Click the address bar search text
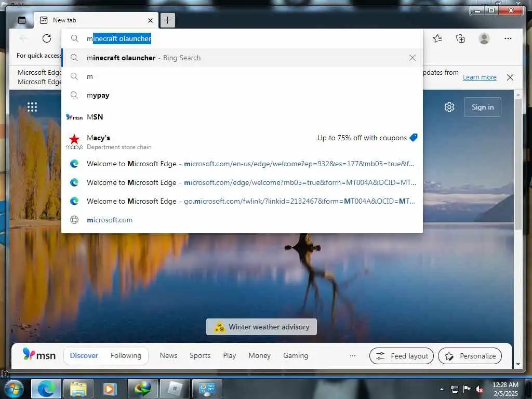Image resolution: width=532 pixels, height=399 pixels. coord(119,38)
